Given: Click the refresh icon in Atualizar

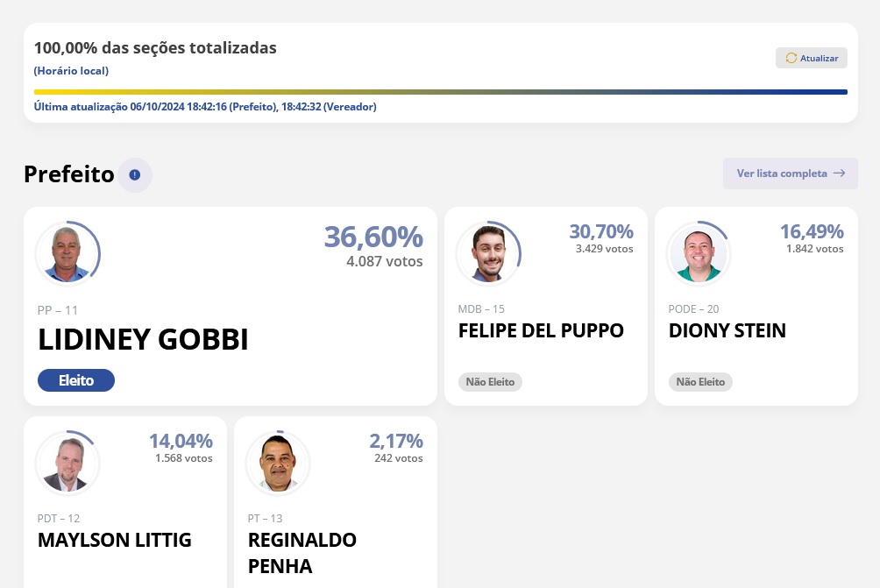Looking at the screenshot, I should coord(791,59).
